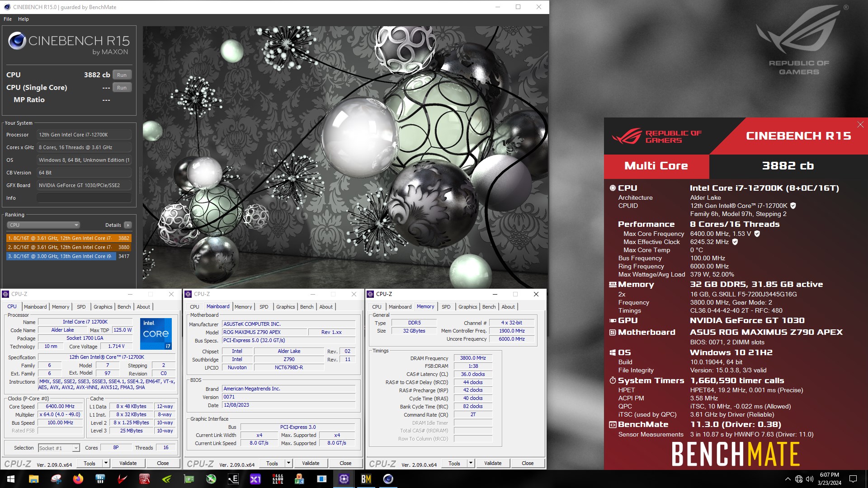Open the Windows Start menu
This screenshot has width=868, height=488.
point(11,479)
